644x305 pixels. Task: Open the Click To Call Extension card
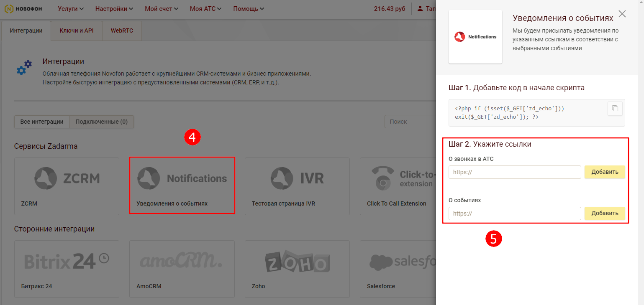click(x=398, y=186)
